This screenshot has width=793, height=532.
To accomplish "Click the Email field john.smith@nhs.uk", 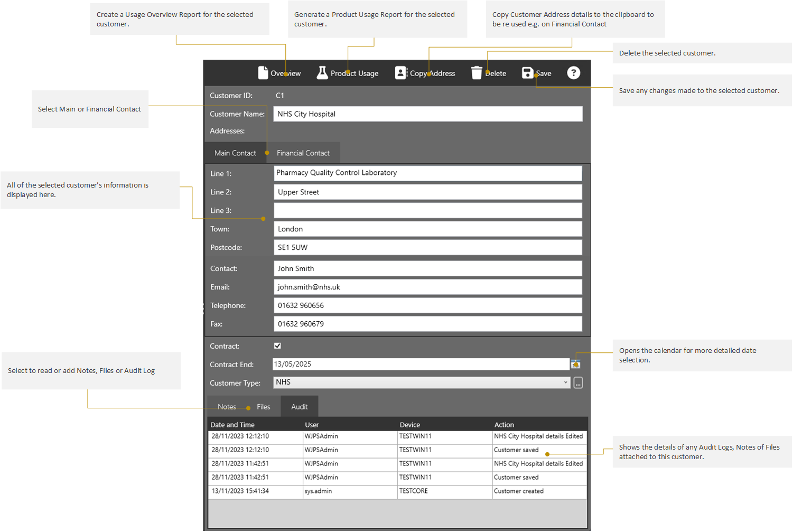I will pos(428,287).
